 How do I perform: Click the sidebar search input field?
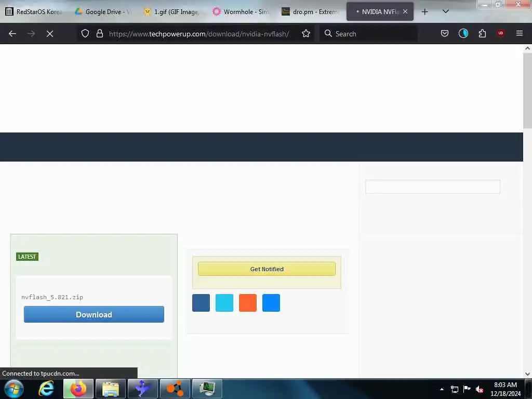(433, 187)
